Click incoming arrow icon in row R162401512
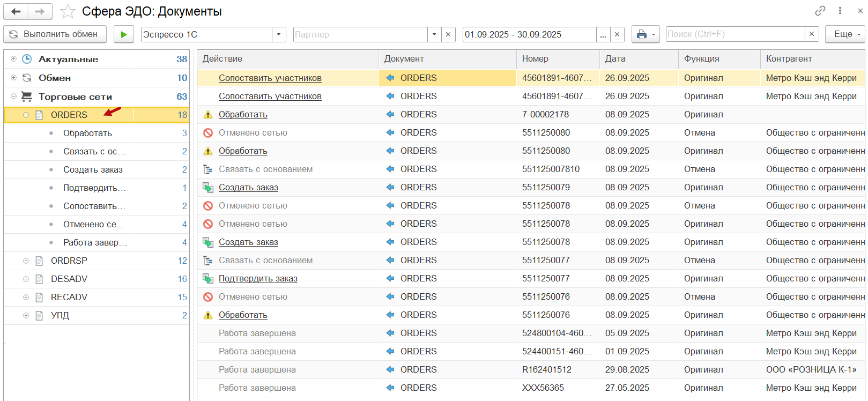Screen dimensions: 868x401 [390, 369]
